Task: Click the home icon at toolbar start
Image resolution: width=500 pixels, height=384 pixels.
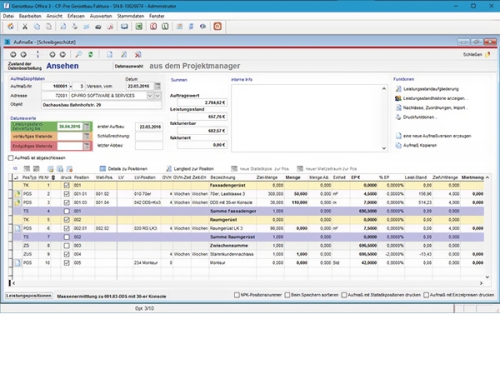Action: [x=10, y=27]
